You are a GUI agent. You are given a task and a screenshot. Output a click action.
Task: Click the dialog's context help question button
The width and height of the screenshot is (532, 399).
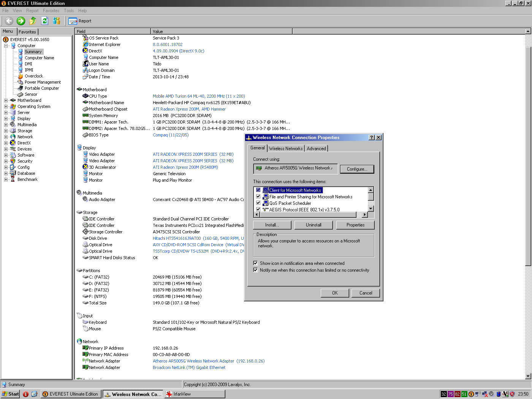point(372,138)
